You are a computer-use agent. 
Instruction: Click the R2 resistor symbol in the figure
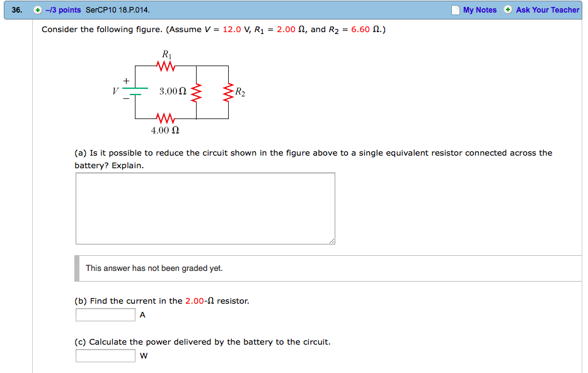coord(228,91)
